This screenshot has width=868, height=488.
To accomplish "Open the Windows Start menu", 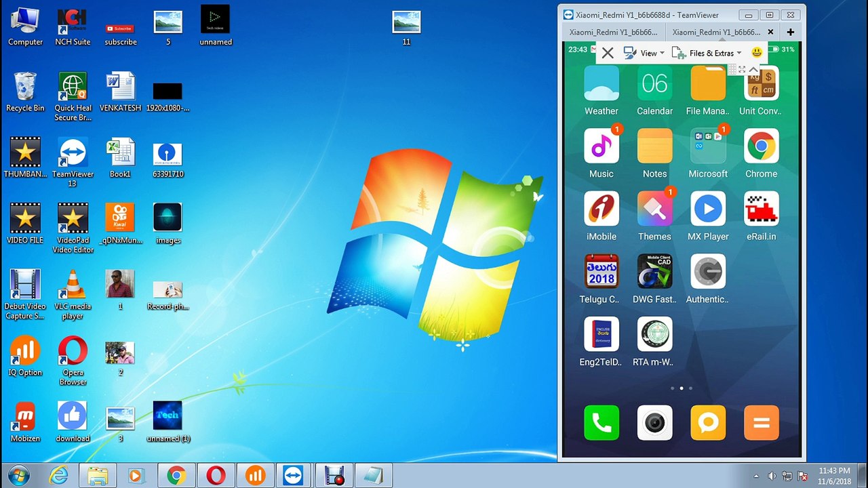I will coord(19,476).
